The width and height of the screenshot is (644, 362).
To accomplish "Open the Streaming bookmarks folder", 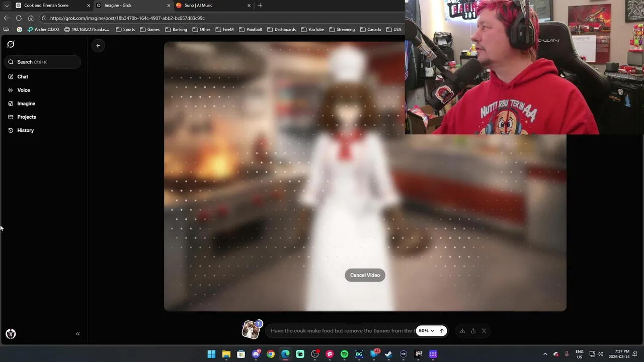I will coord(342,30).
